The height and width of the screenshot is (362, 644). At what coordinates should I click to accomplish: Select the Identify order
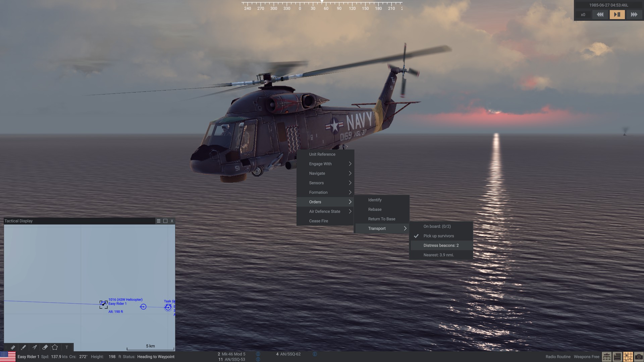(x=382, y=200)
